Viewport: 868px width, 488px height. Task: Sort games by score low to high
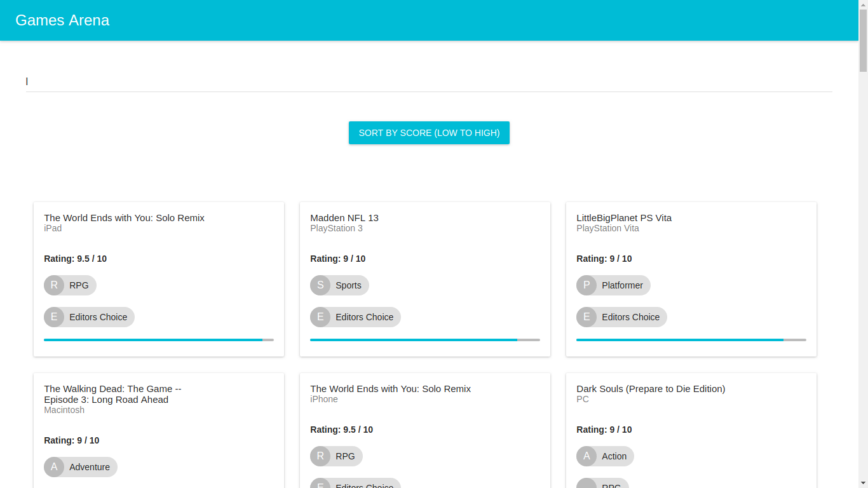429,133
